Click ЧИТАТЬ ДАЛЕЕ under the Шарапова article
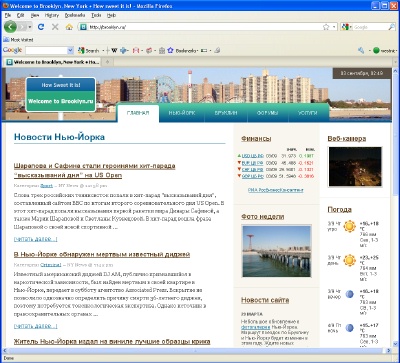The image size is (400, 363). (36, 239)
